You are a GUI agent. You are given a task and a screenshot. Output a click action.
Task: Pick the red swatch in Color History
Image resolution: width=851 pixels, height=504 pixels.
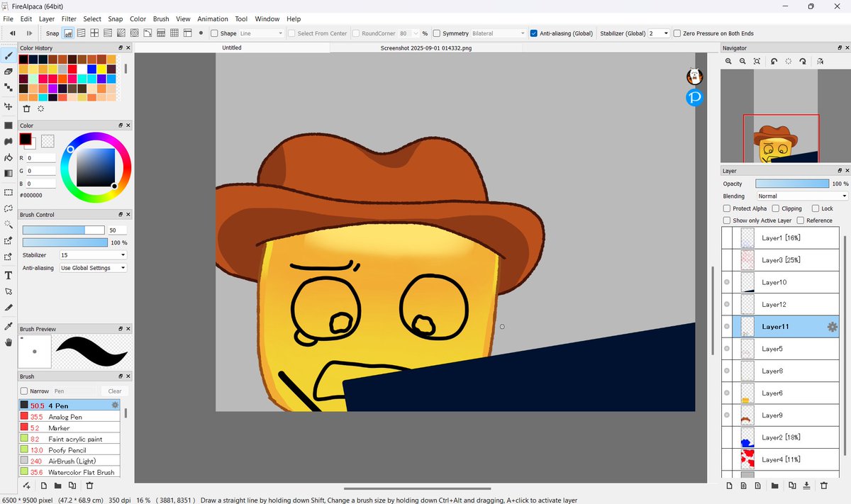(x=72, y=69)
